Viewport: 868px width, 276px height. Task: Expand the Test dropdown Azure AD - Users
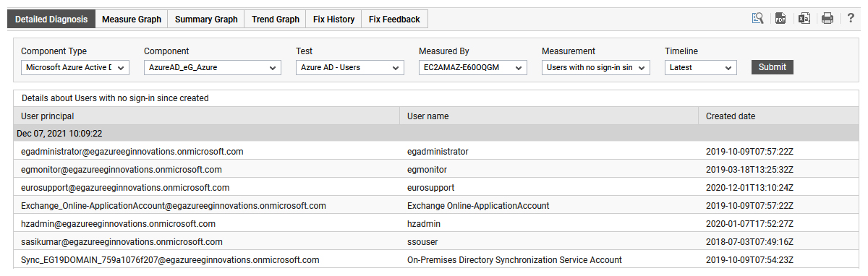point(350,67)
